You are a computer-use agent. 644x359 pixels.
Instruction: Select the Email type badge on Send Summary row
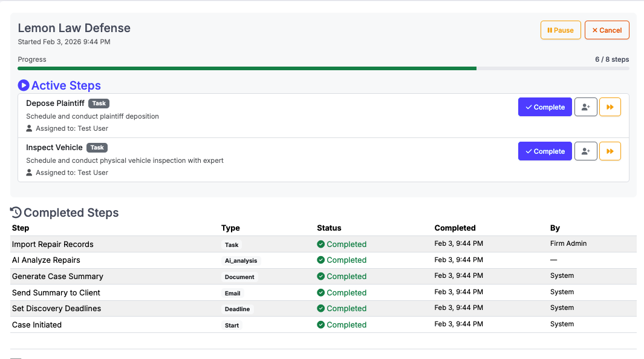(x=232, y=293)
